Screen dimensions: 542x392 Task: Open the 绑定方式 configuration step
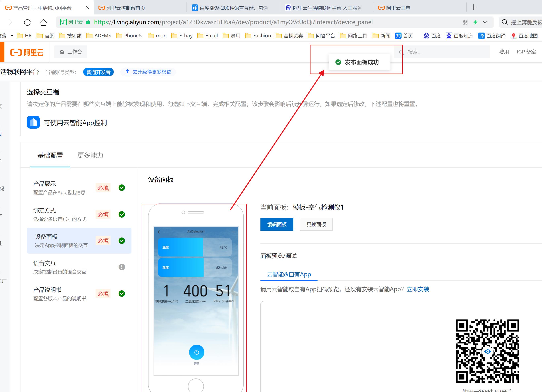79,215
